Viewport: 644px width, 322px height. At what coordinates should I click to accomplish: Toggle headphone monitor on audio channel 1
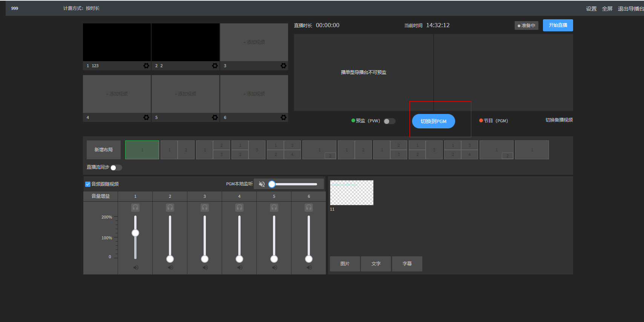135,208
